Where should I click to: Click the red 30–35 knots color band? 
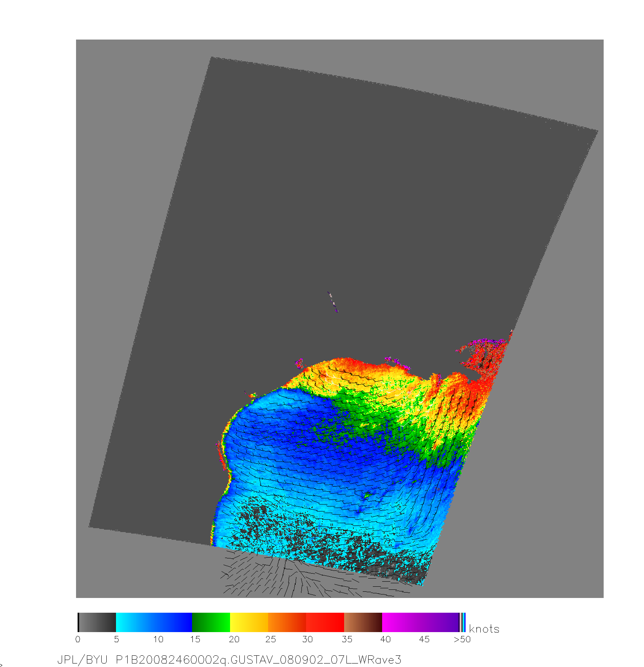pos(325,622)
